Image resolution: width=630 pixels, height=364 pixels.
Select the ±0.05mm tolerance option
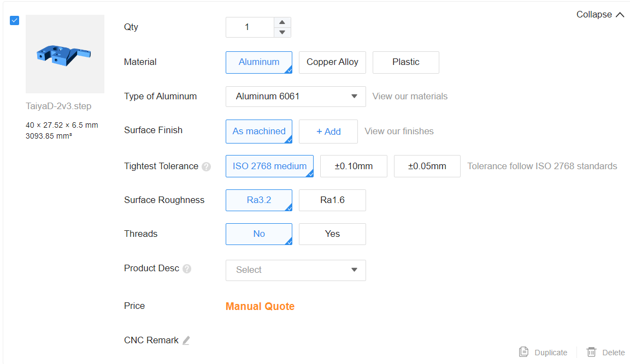coord(427,166)
